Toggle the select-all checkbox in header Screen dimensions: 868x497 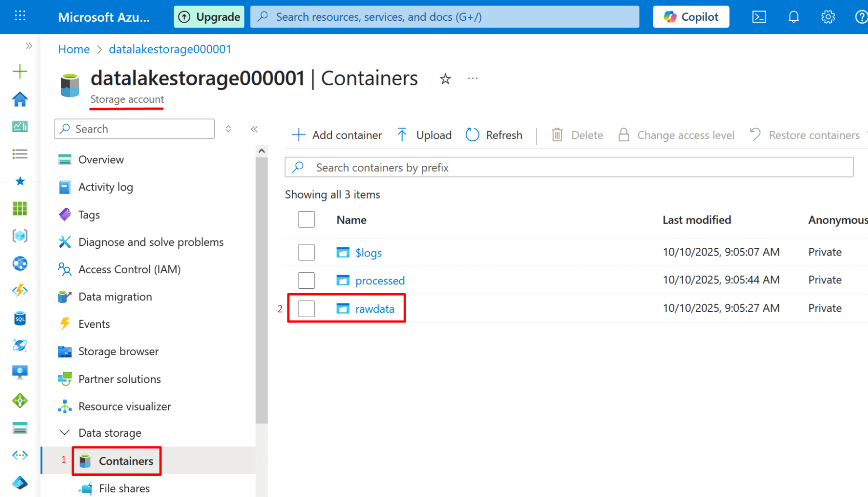pos(306,219)
